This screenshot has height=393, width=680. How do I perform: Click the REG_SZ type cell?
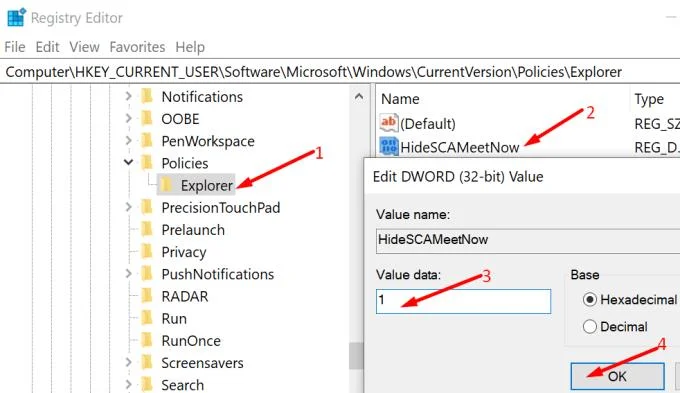click(x=657, y=124)
